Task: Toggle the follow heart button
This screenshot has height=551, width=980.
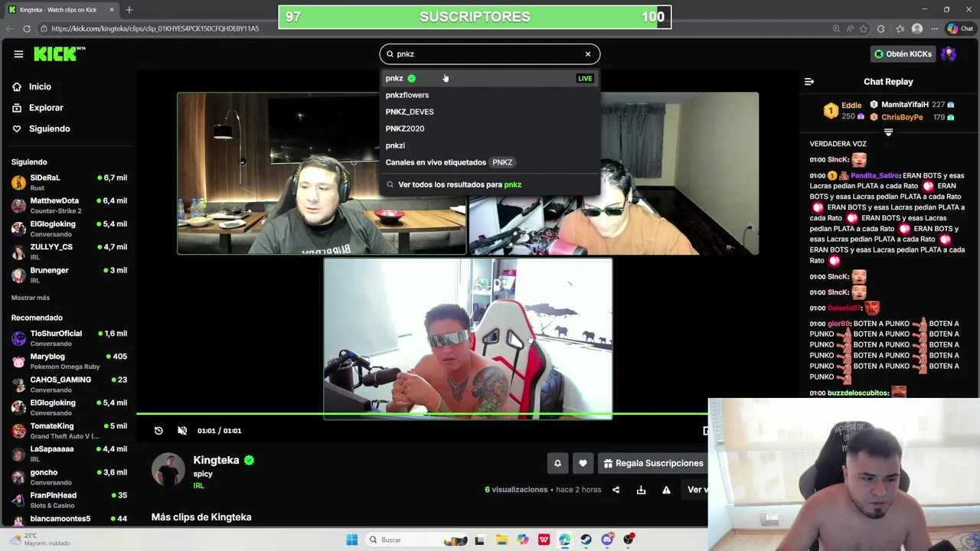Action: [x=583, y=463]
